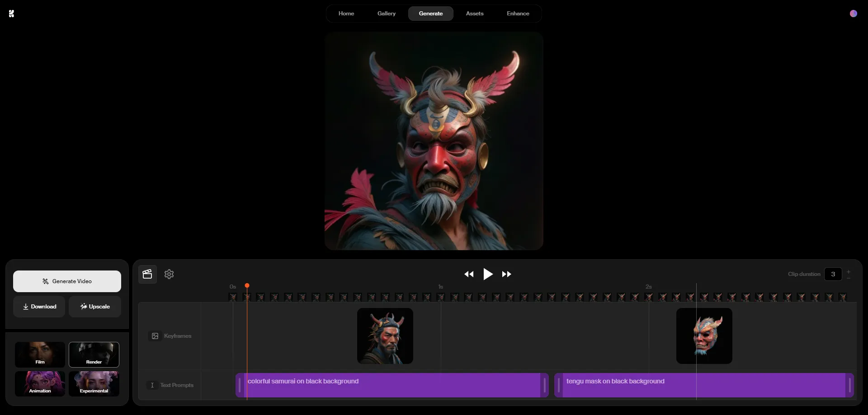Click the Kaiber logo icon

(11, 14)
